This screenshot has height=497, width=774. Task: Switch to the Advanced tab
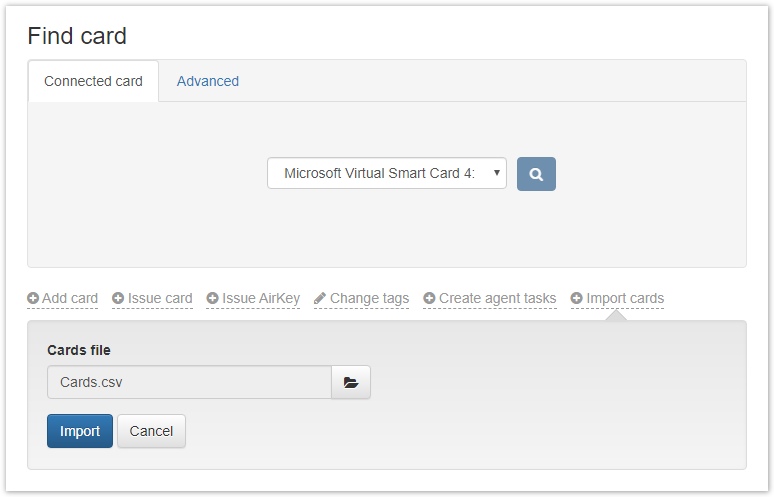tap(208, 81)
